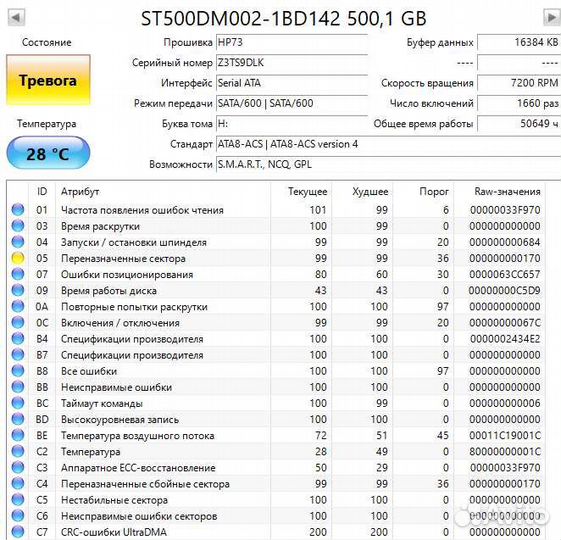561x540 pixels.
Task: Click the blue status icon for attribute C7
Action: click(x=18, y=532)
